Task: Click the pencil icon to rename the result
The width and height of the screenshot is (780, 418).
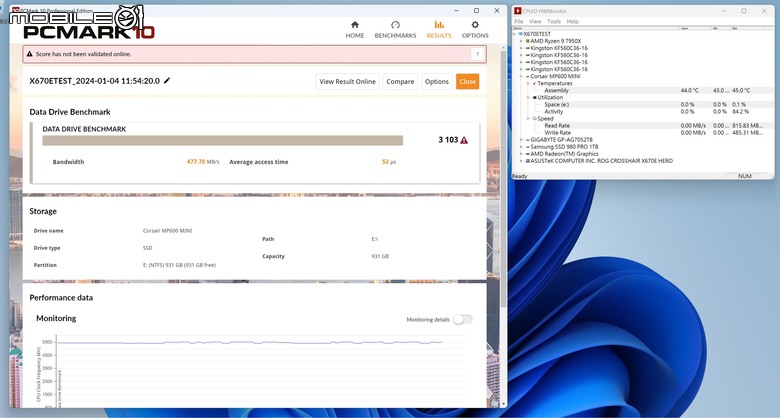Action: 167,81
